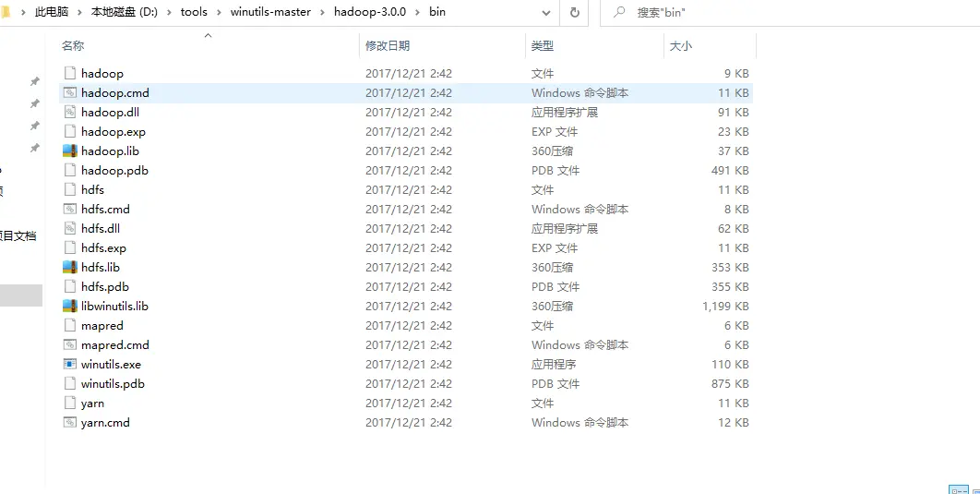Sort files by 大小 column header

click(x=680, y=45)
